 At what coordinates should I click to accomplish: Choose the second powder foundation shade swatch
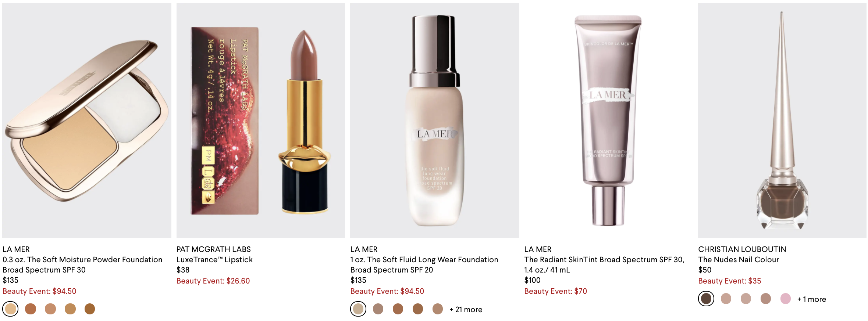click(31, 309)
